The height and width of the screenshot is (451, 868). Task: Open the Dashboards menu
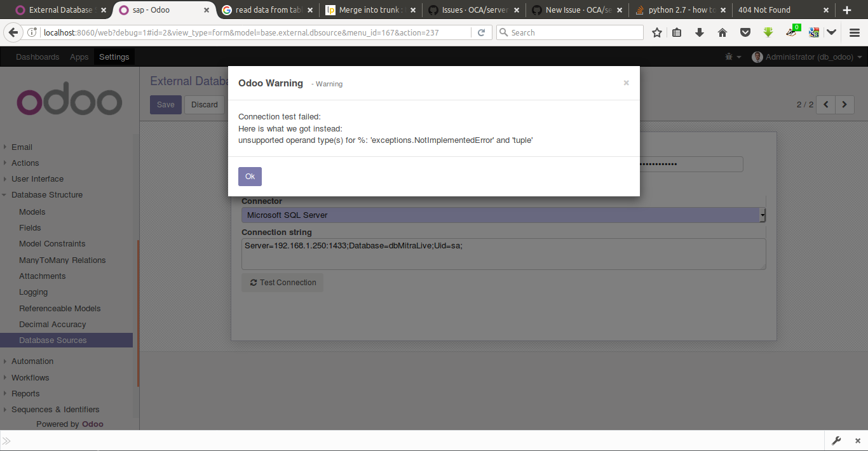click(37, 57)
